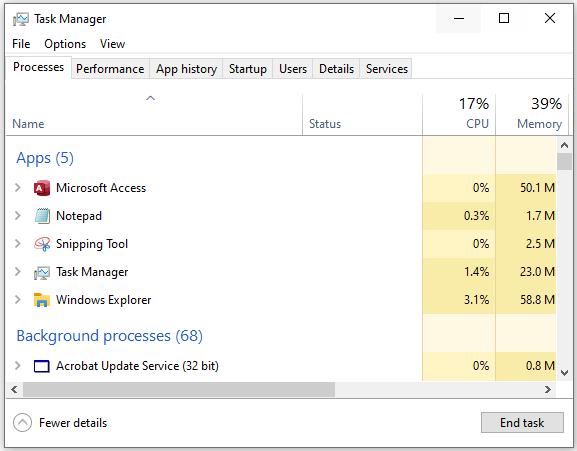Click Notepad memory value 1.7 M
Screen dimensions: 577x451
(540, 216)
